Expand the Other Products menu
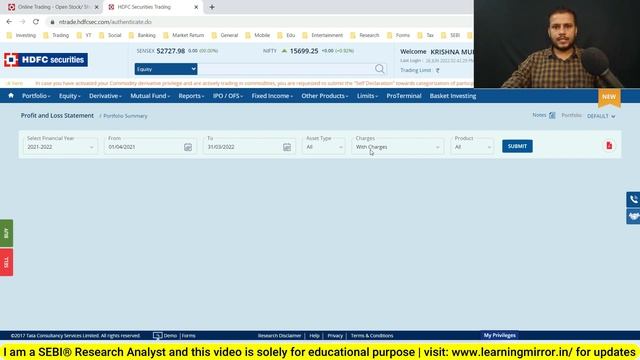This screenshot has height=360, width=640. [x=324, y=96]
